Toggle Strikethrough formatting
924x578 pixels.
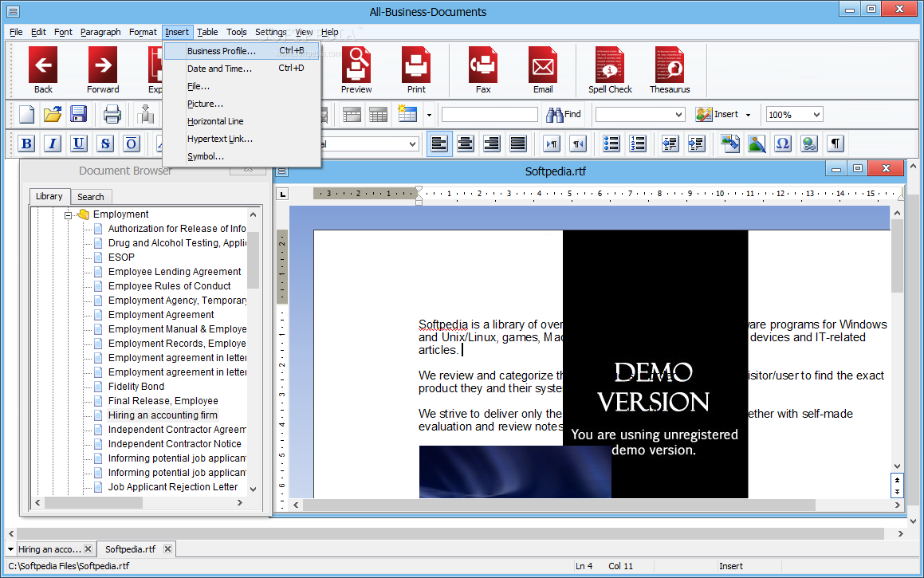(105, 144)
